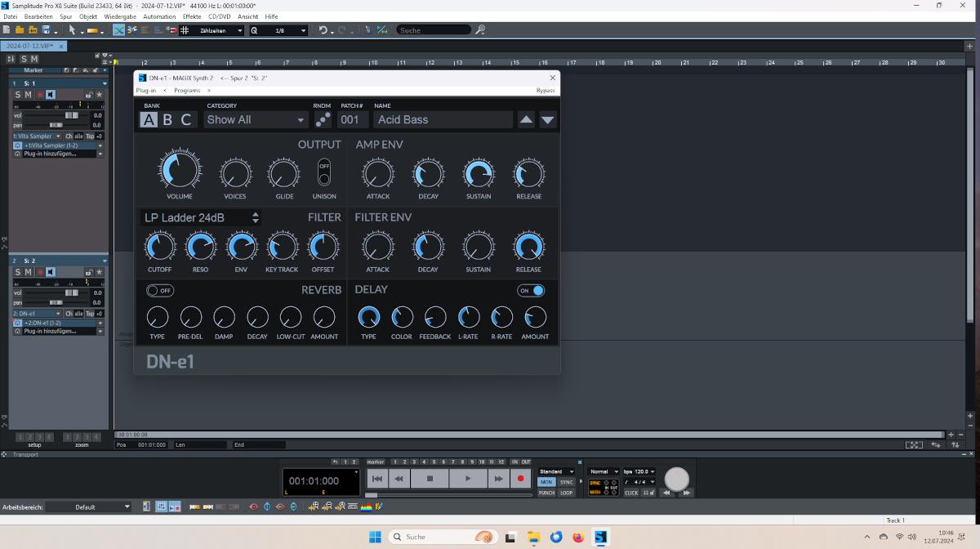Viewport: 980px width, 549px height.
Task: Open the CATEGORY Show All dropdown
Action: click(256, 119)
